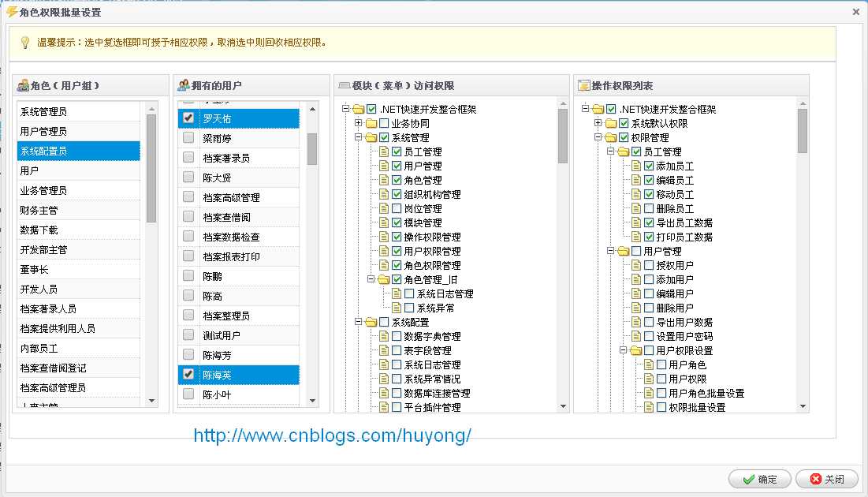Enable 岗位管理 module access checkbox

coord(397,208)
